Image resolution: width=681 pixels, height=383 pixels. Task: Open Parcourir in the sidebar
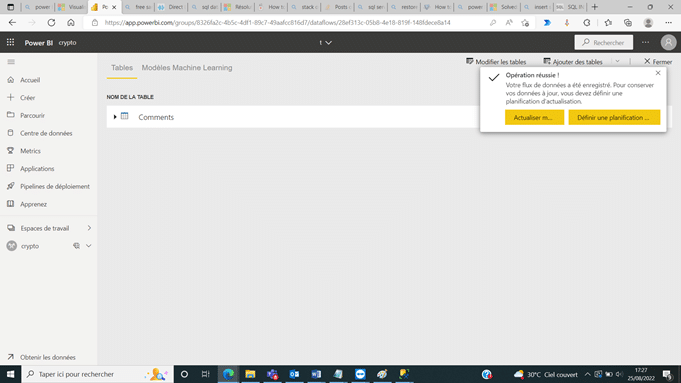(x=32, y=116)
